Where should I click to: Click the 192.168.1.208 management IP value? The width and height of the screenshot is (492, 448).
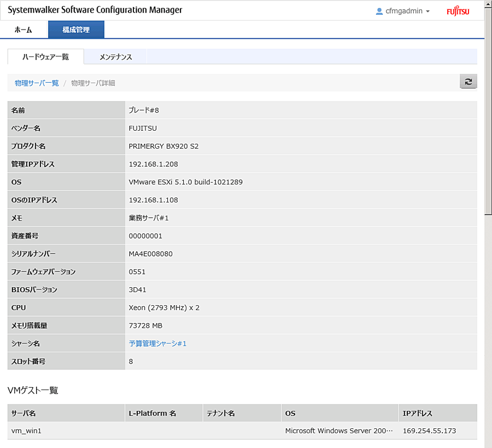153,164
